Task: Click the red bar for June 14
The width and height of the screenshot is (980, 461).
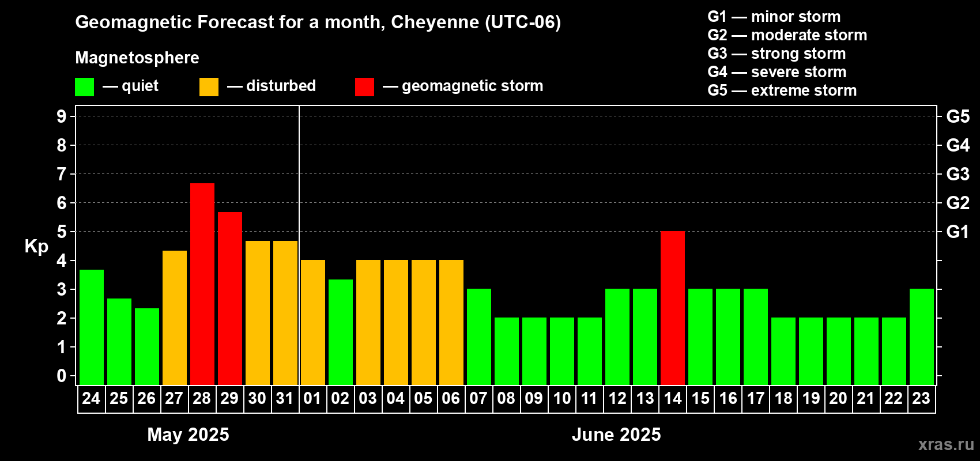Action: 673,308
